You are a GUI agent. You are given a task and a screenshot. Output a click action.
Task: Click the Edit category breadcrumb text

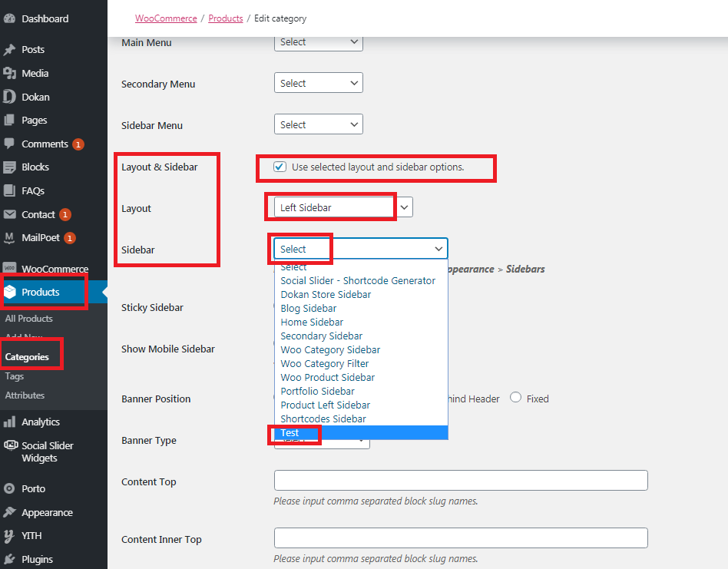click(280, 18)
